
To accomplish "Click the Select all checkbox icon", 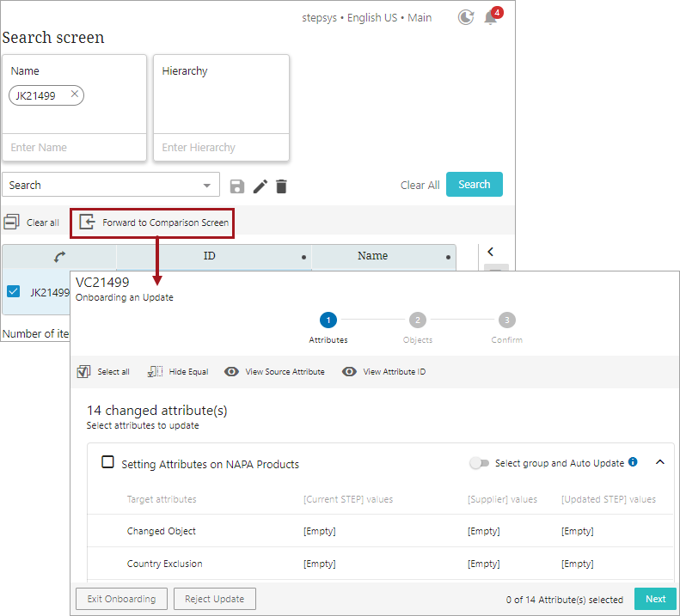I will click(83, 371).
